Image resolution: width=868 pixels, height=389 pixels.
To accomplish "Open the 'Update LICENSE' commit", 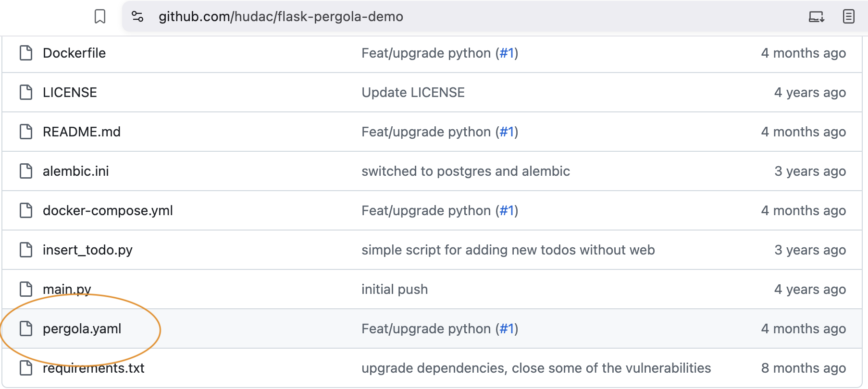I will point(413,92).
